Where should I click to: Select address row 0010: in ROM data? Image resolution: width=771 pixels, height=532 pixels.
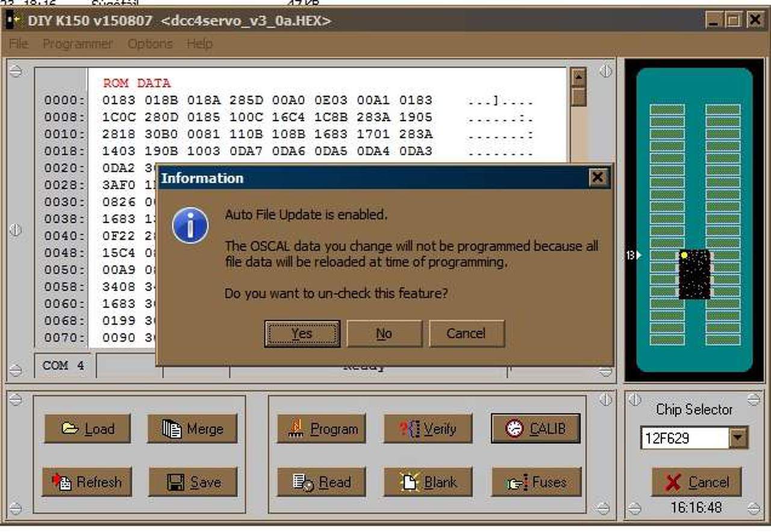click(65, 134)
